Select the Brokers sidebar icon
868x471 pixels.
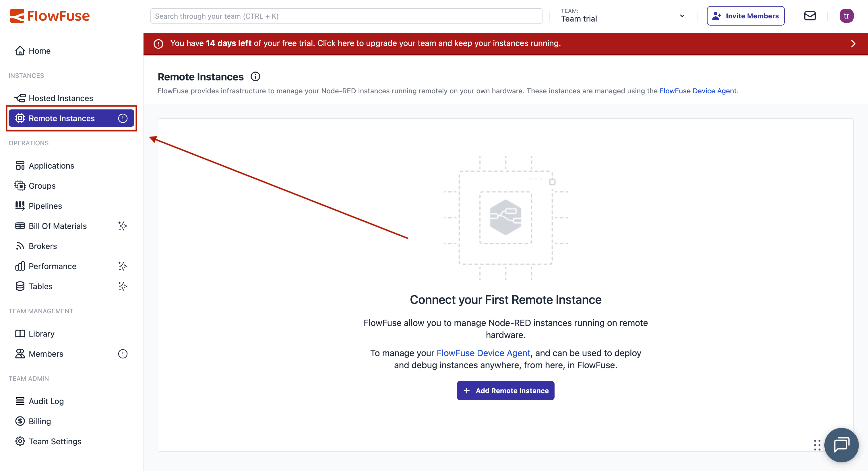20,246
